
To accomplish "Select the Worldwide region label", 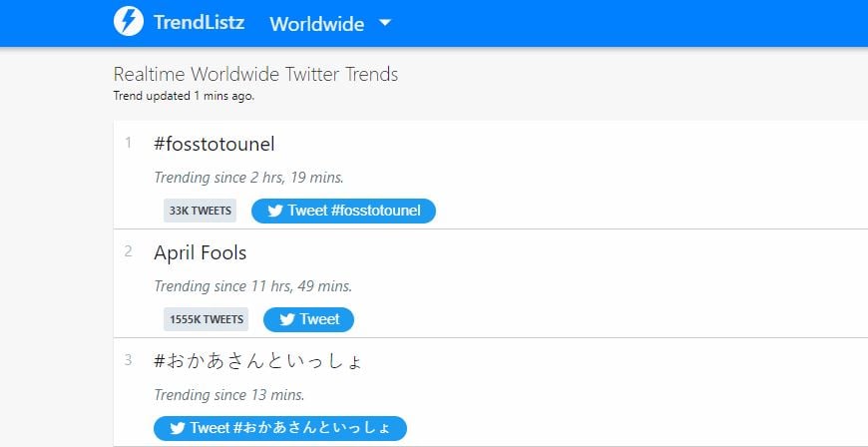I will pos(316,24).
